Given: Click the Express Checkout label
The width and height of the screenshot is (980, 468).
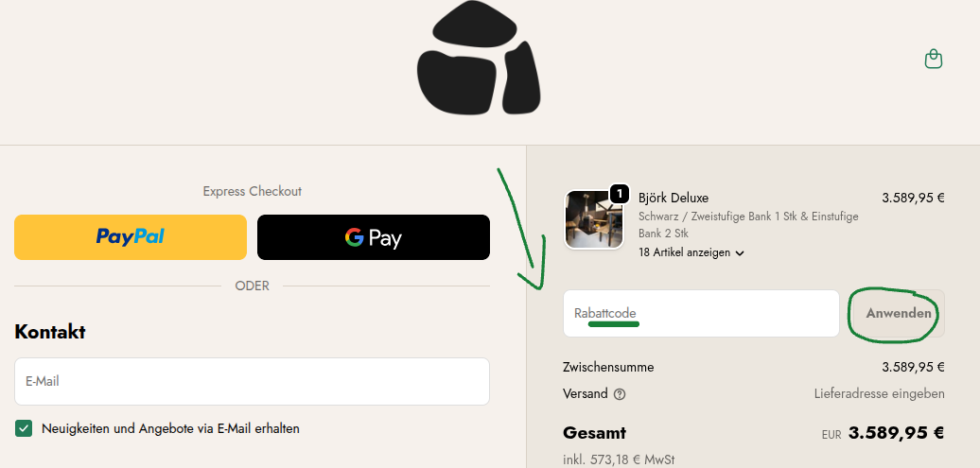Looking at the screenshot, I should click(x=252, y=191).
